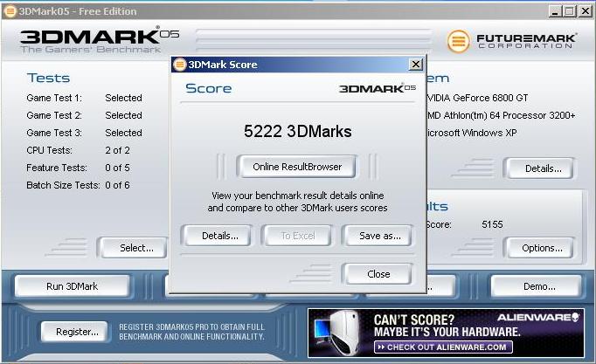Maximize the 3DMark05 window
Image resolution: width=596 pixels, height=364 pixels.
[x=570, y=11]
